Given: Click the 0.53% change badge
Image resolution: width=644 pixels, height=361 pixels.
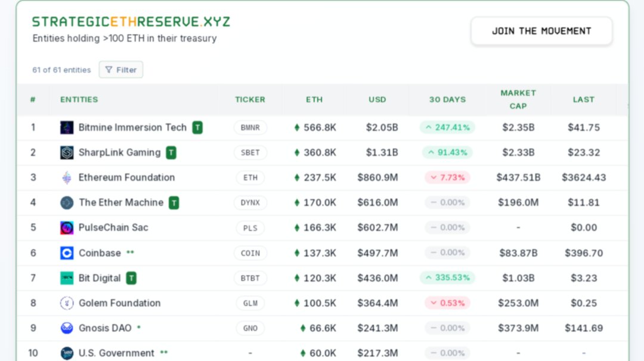Looking at the screenshot, I should tap(447, 303).
